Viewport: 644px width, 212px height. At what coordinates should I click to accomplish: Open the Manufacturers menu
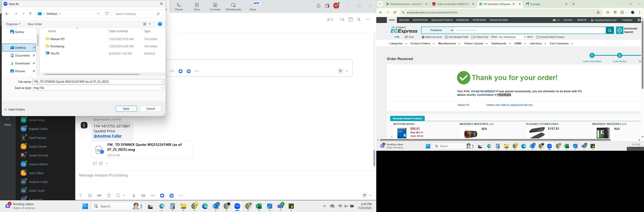pos(449,44)
